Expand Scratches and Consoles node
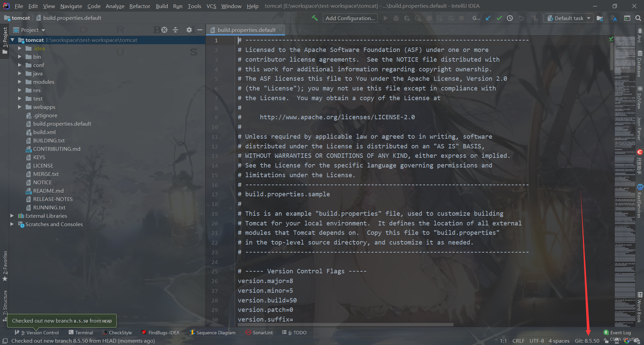This screenshot has width=644, height=345. 12,224
